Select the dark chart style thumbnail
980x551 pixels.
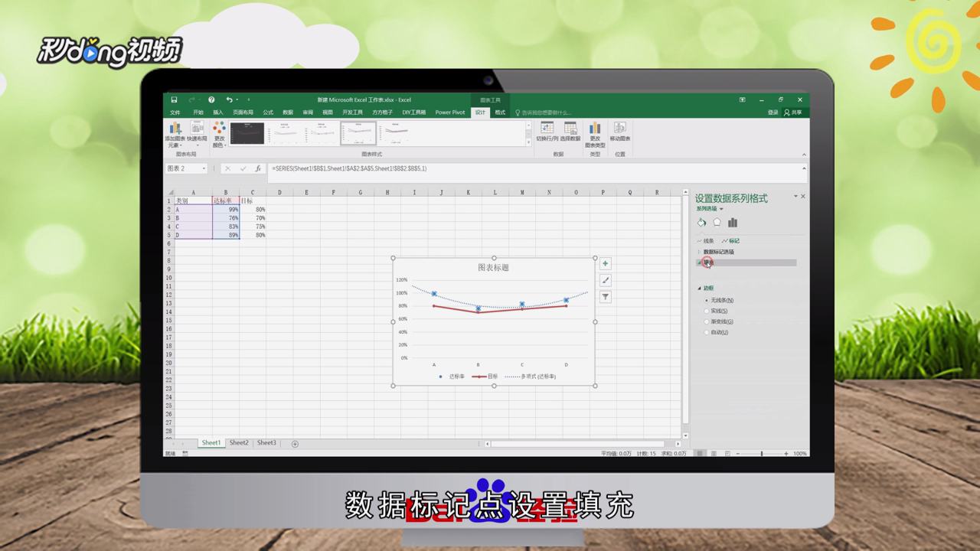247,133
